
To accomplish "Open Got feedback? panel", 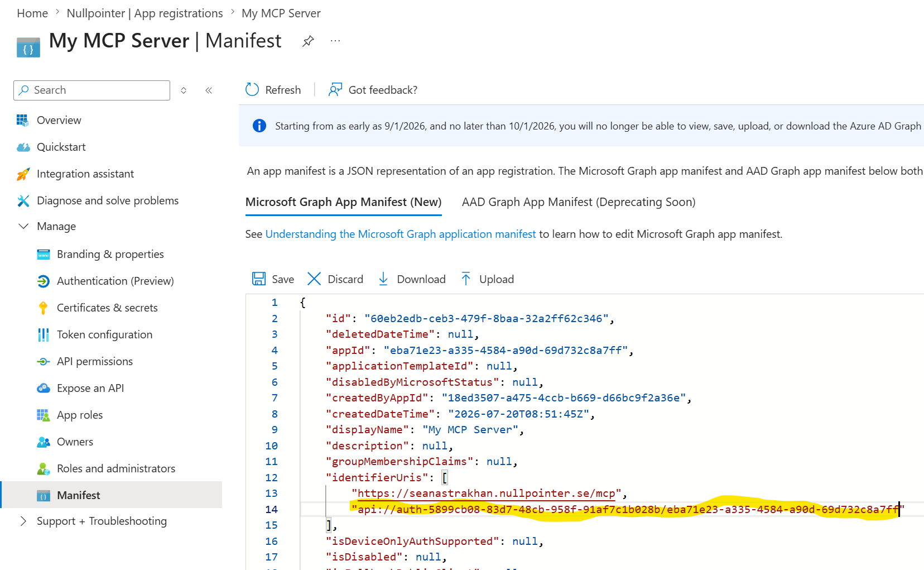I will click(x=373, y=90).
